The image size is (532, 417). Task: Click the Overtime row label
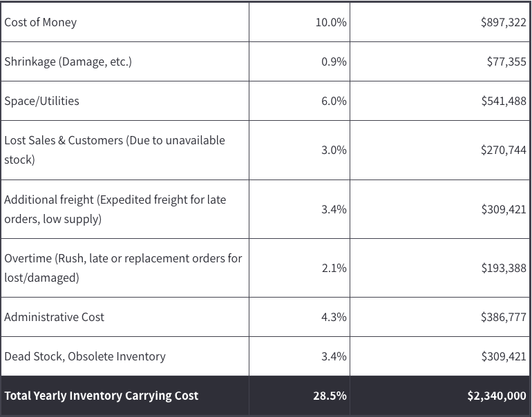click(x=123, y=258)
